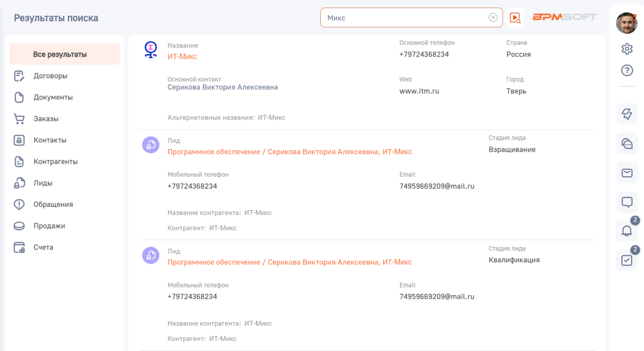Open system settings gear icon

click(x=626, y=49)
